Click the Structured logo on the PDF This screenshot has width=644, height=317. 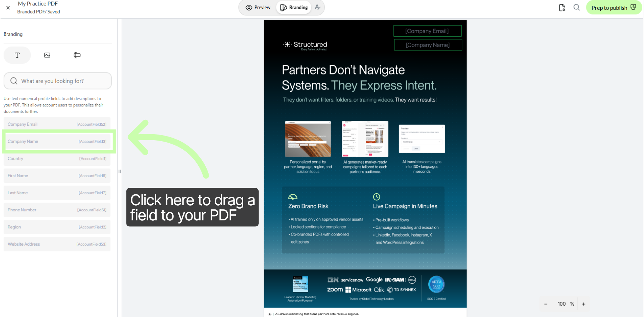[305, 45]
